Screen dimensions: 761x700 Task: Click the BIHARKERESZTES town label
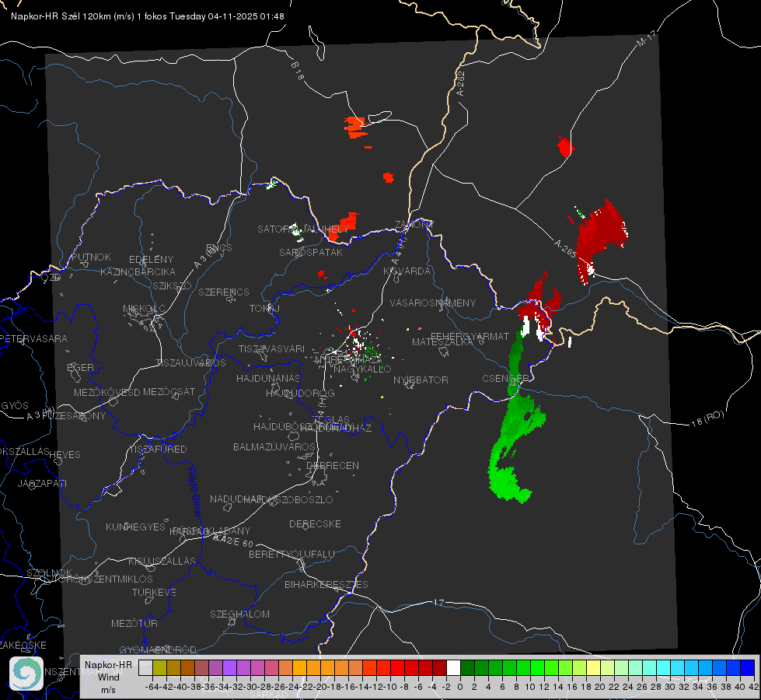click(326, 584)
